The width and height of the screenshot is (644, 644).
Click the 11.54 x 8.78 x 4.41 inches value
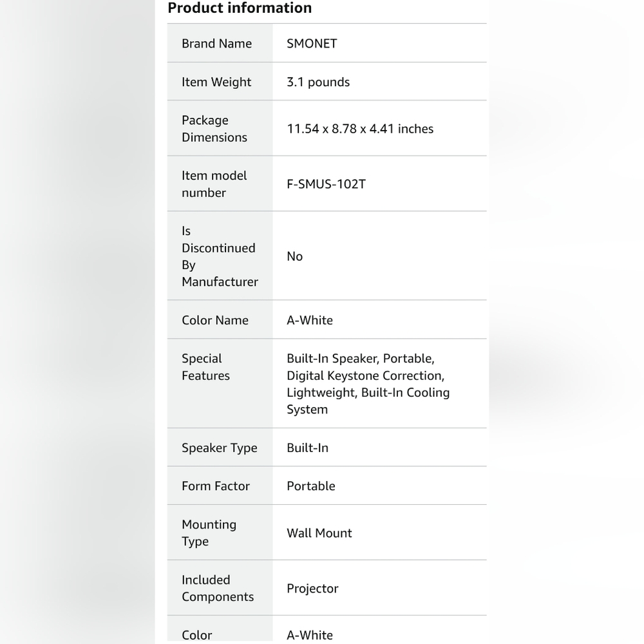[x=360, y=129]
